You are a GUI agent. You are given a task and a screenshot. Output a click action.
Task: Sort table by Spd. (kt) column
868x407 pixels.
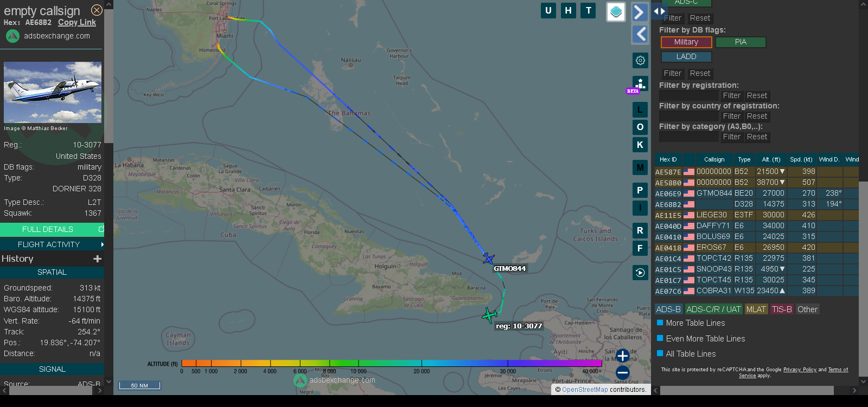pos(801,159)
